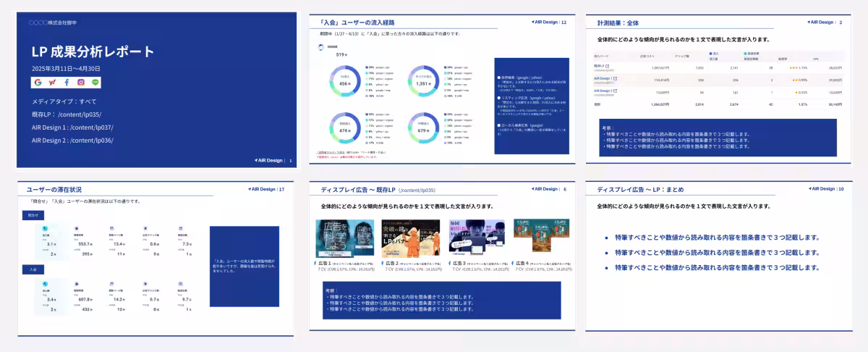Click the ○○○○株式会社御中 text
Viewport: 868px width, 352px height.
coord(54,22)
